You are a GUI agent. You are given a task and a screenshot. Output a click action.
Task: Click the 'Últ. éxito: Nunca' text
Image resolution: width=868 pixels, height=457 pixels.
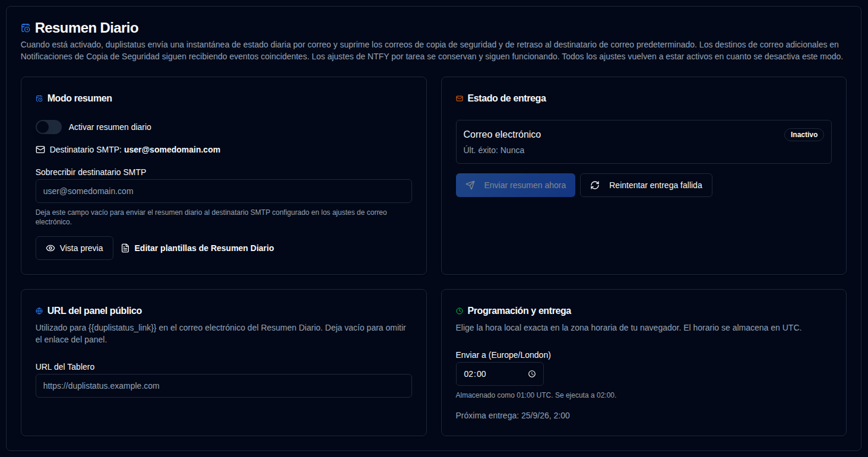click(494, 150)
